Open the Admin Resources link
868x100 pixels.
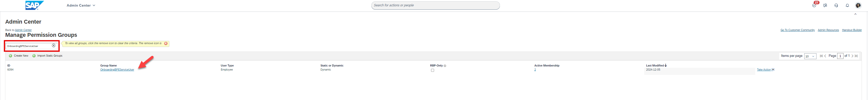pyautogui.click(x=828, y=30)
